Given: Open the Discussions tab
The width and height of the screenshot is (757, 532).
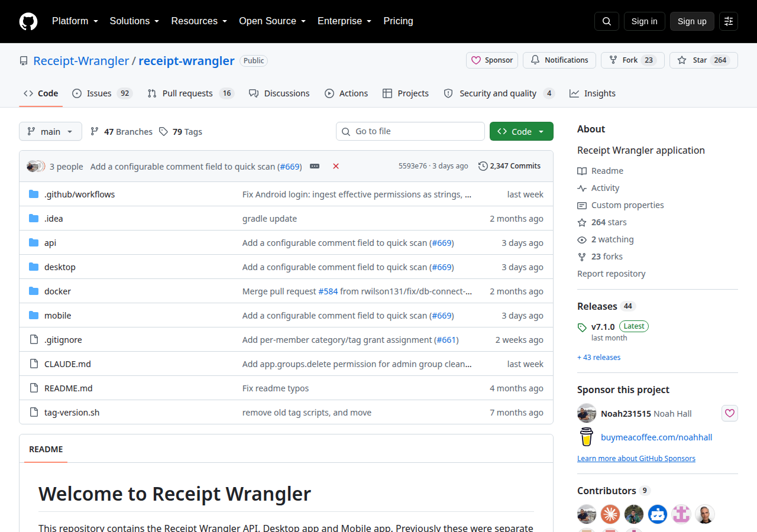Looking at the screenshot, I should coord(279,93).
